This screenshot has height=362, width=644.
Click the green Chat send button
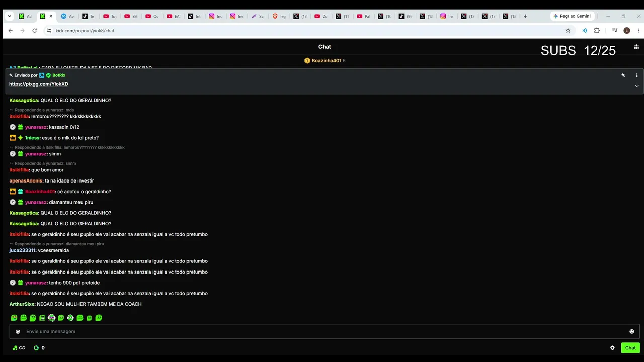[630, 348]
